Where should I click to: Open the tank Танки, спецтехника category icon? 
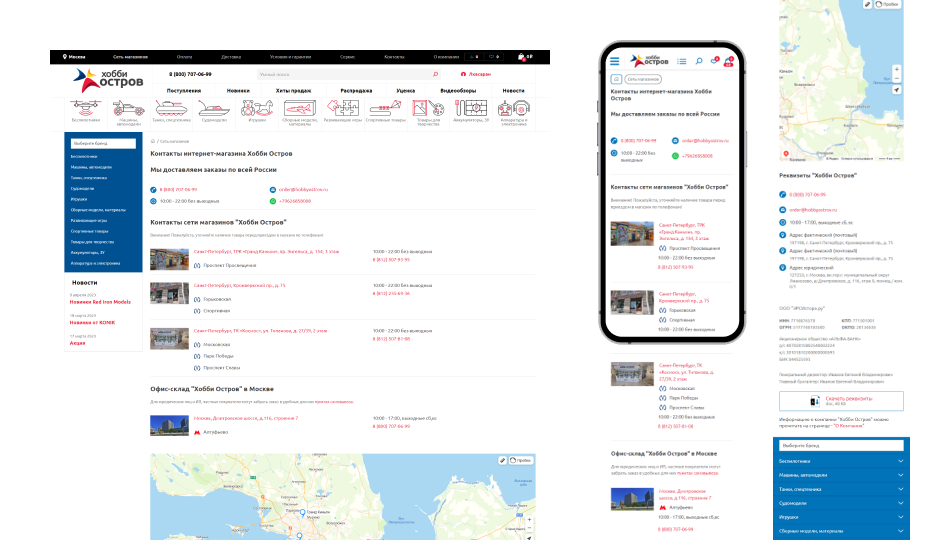pyautogui.click(x=171, y=108)
